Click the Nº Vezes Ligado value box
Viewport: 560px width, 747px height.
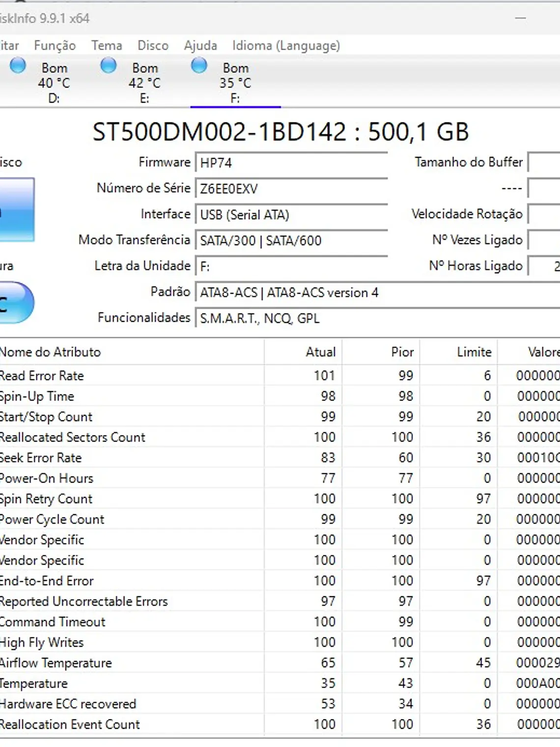pos(544,240)
